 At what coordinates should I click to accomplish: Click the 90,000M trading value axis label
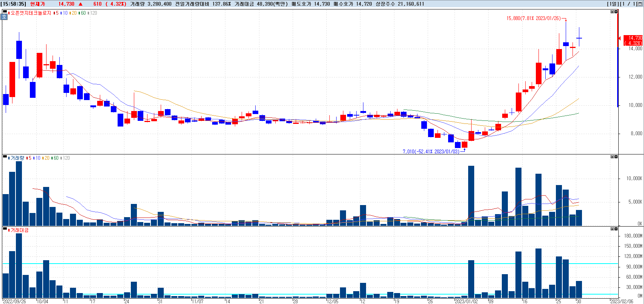click(635, 266)
